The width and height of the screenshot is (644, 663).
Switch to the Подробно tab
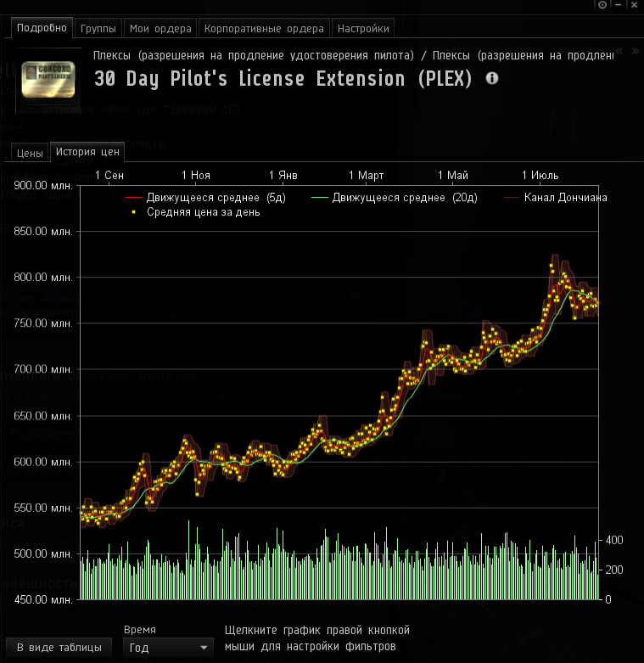[42, 28]
